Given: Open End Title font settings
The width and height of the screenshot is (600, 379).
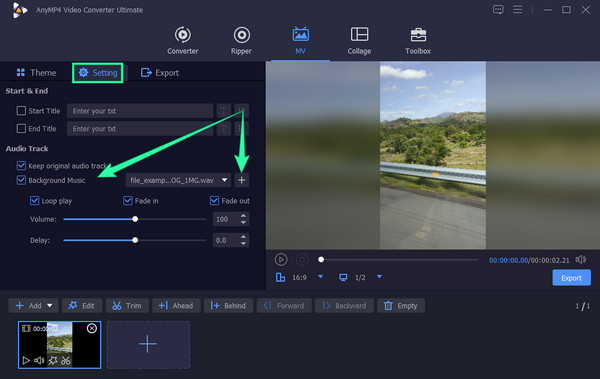Looking at the screenshot, I should pyautogui.click(x=224, y=129).
